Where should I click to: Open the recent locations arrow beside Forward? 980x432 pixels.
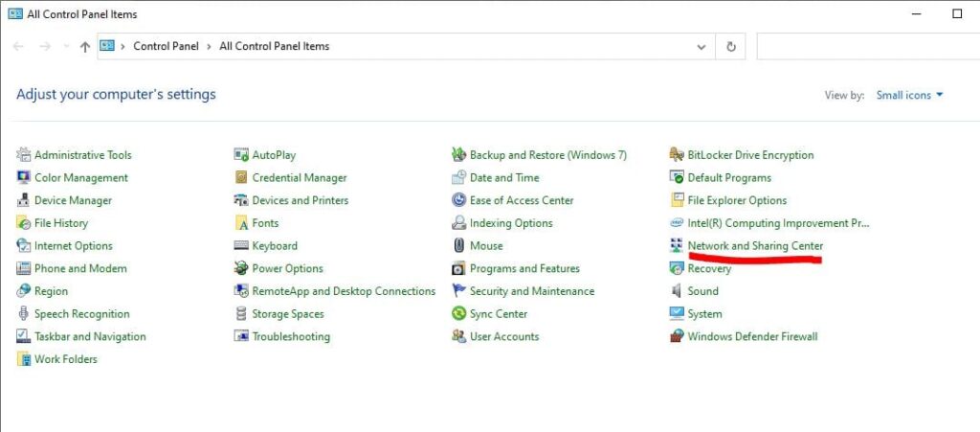point(66,47)
